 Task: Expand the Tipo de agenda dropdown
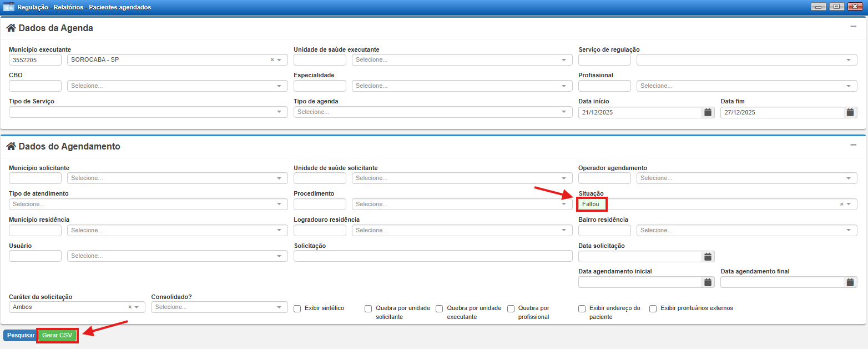(433, 112)
